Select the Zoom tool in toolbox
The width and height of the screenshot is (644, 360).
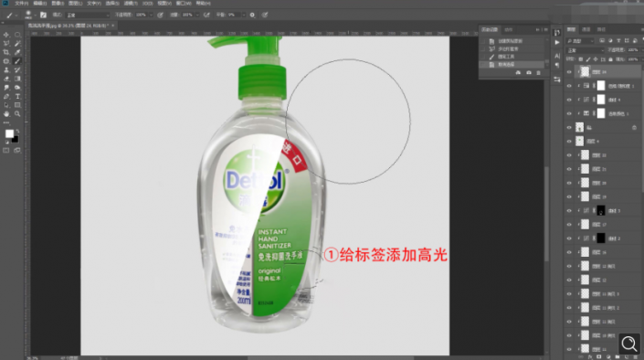click(17, 114)
